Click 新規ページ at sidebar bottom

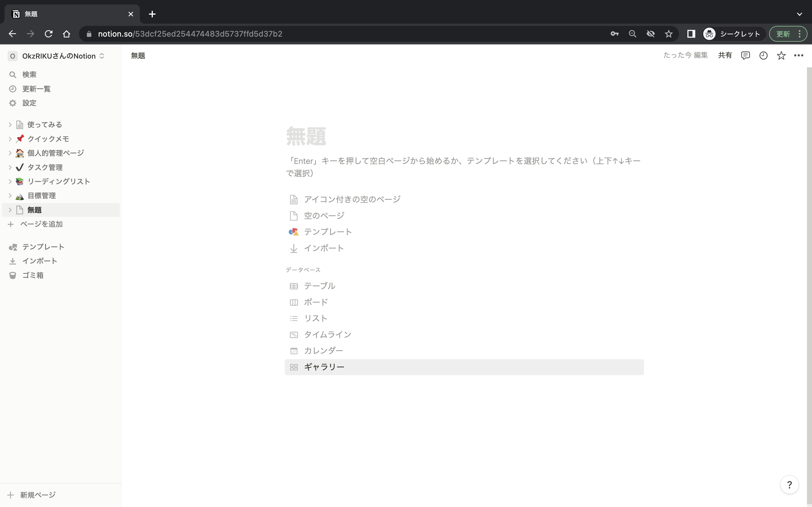(37, 495)
